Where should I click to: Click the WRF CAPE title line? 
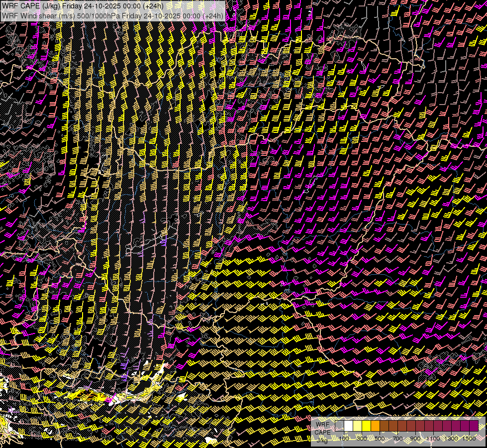83,6
